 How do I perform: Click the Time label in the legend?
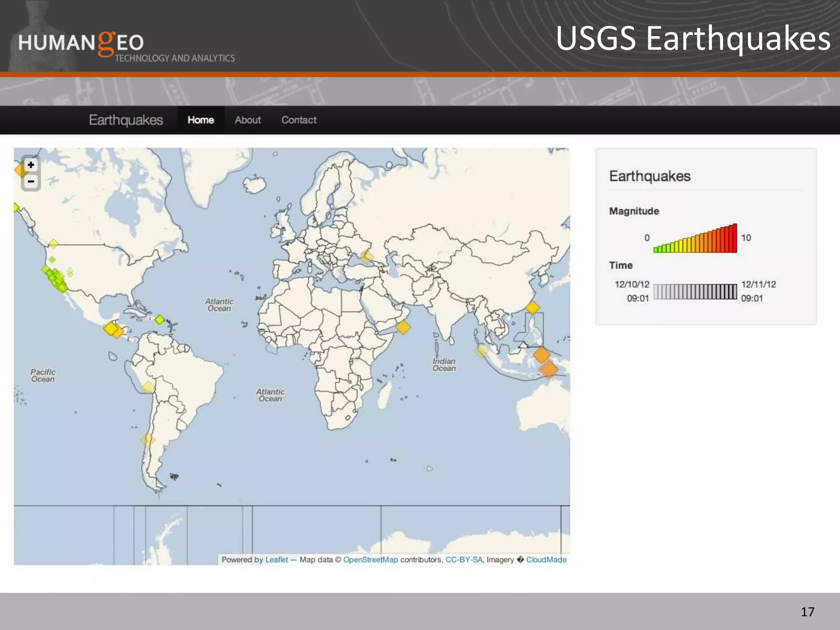621,265
